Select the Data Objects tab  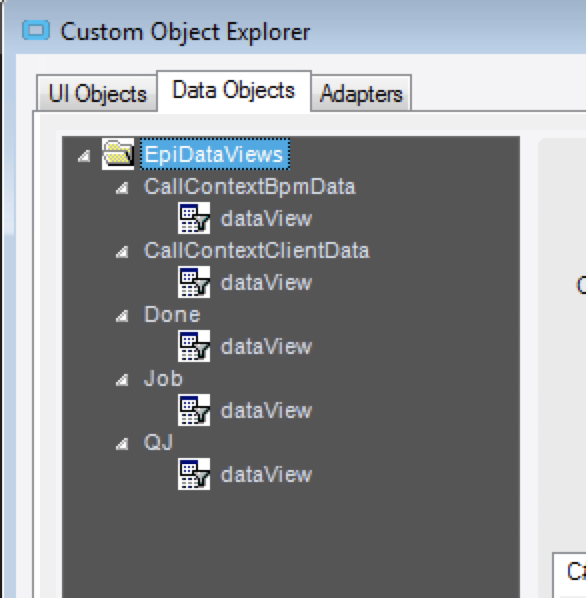click(234, 91)
